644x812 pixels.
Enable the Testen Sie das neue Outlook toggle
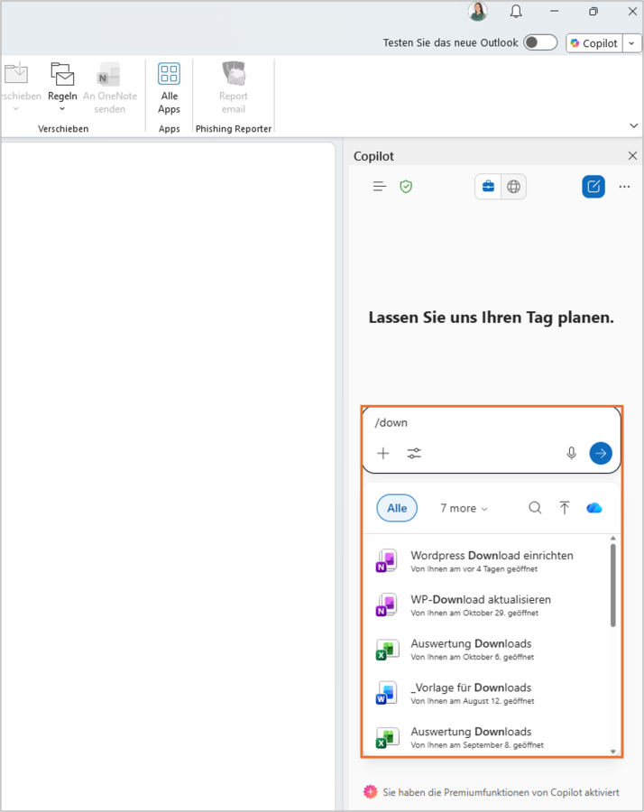540,42
